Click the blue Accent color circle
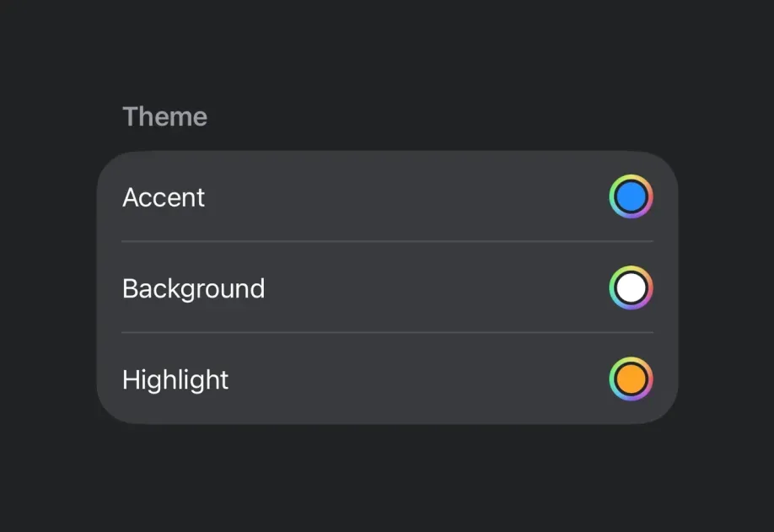 pyautogui.click(x=631, y=196)
